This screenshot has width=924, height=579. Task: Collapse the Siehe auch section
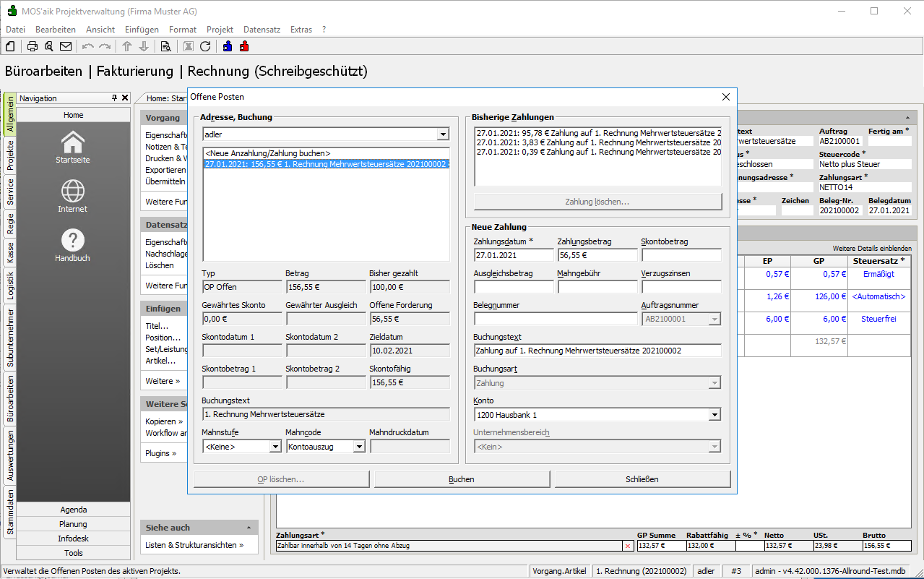(248, 528)
